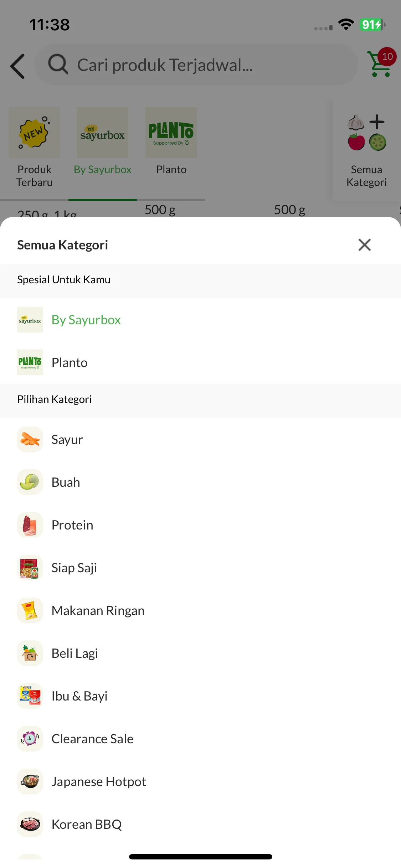Tap the Beli Lagi box icon
Screen dimensions: 401x868
click(x=30, y=653)
